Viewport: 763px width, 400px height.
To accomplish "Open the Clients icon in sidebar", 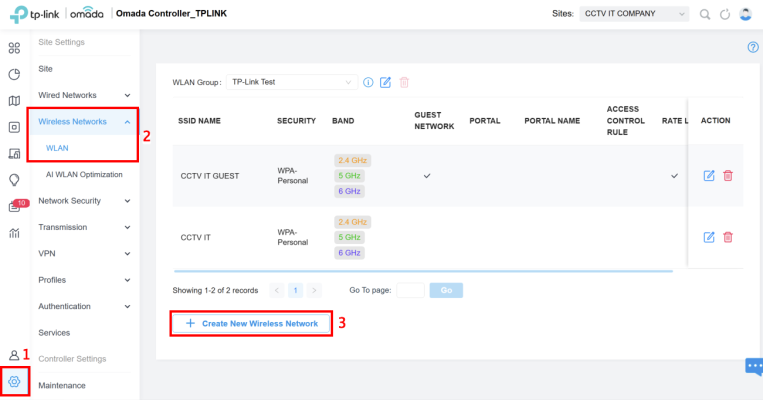I will (14, 154).
